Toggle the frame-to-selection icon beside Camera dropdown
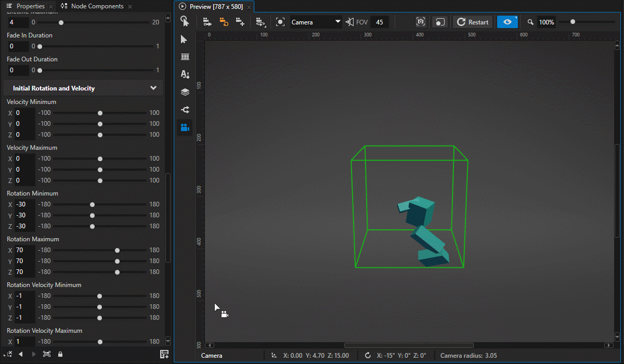The width and height of the screenshot is (624, 364). tap(280, 22)
